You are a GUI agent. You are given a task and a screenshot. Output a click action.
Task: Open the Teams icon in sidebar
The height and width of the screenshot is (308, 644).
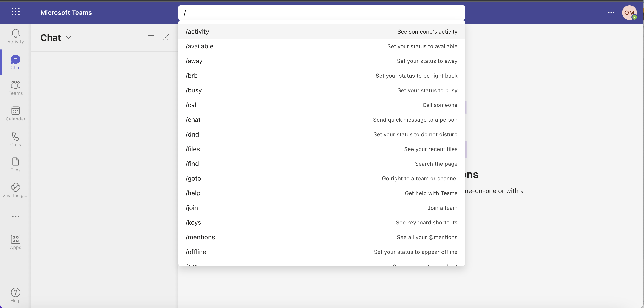point(16,87)
